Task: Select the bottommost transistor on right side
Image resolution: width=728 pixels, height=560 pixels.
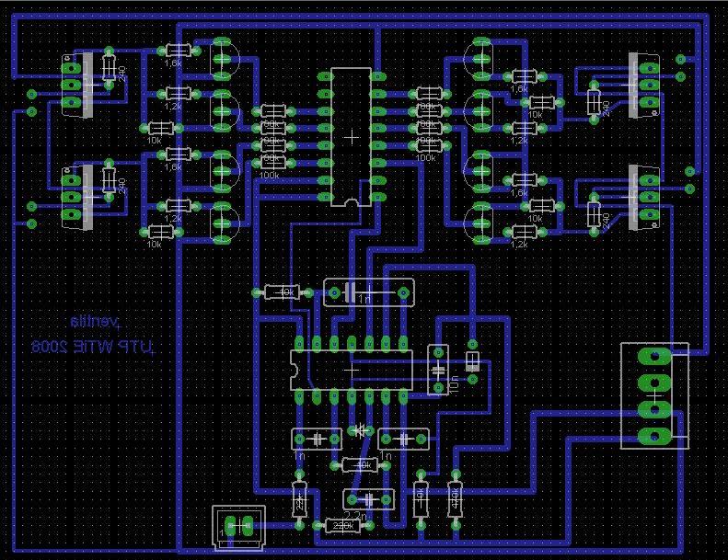Action: [480, 223]
